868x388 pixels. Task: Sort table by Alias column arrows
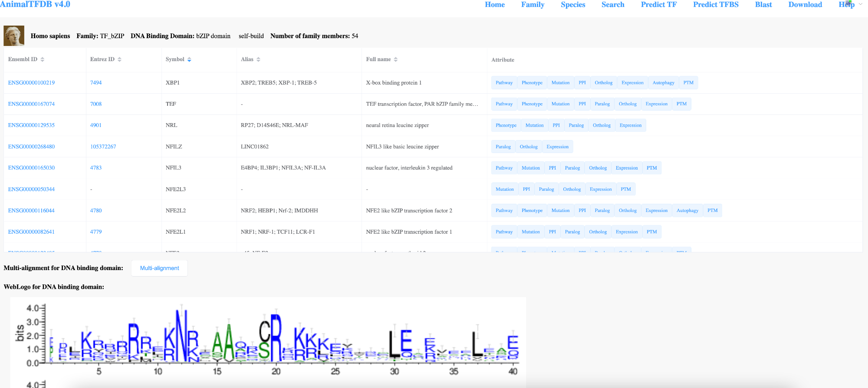pos(258,59)
